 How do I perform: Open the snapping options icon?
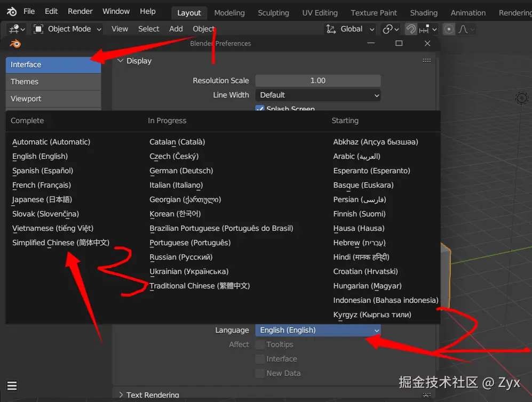tap(428, 29)
